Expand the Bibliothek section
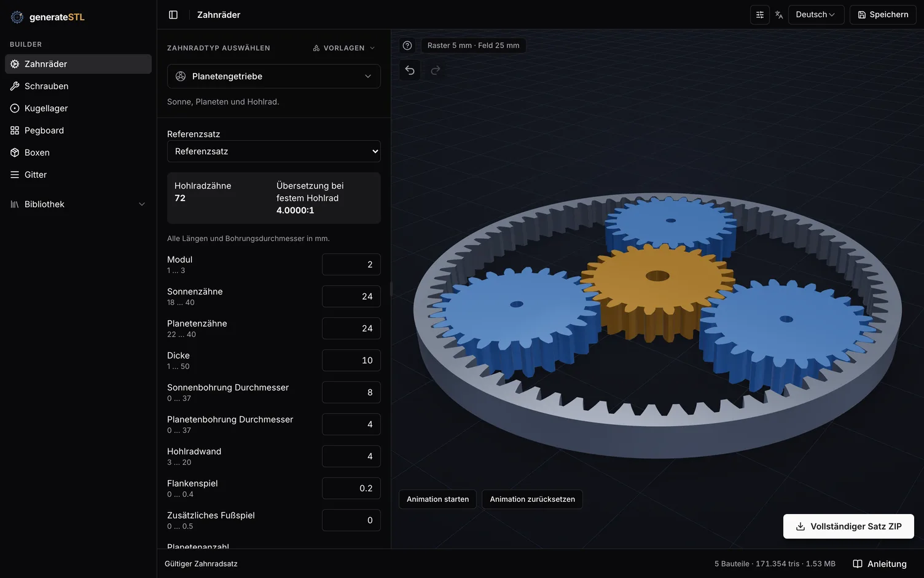The height and width of the screenshot is (578, 924). (78, 204)
